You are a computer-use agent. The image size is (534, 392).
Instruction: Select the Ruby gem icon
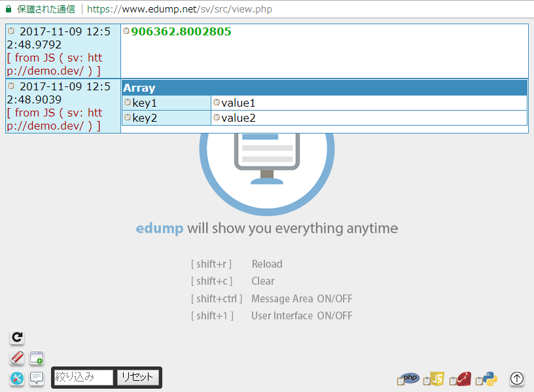(460, 379)
